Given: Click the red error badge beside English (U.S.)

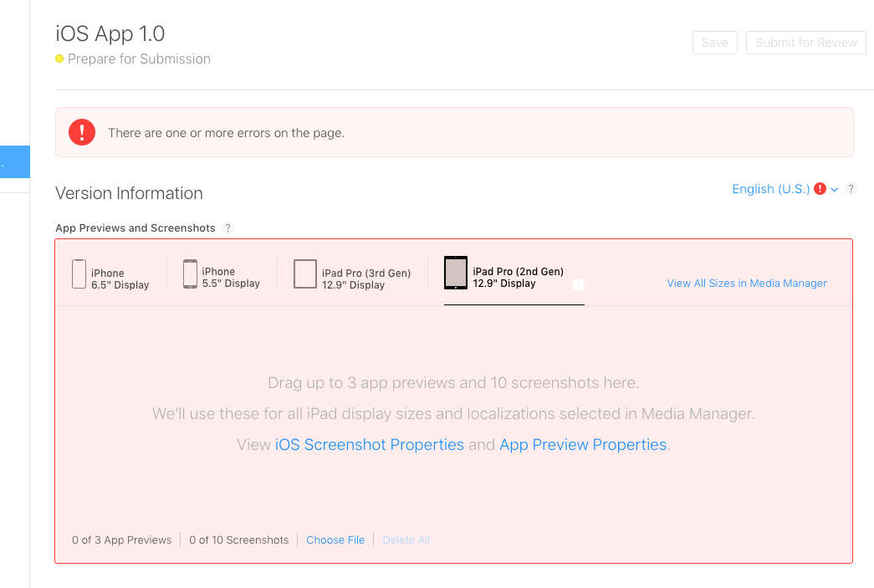Looking at the screenshot, I should pyautogui.click(x=820, y=189).
